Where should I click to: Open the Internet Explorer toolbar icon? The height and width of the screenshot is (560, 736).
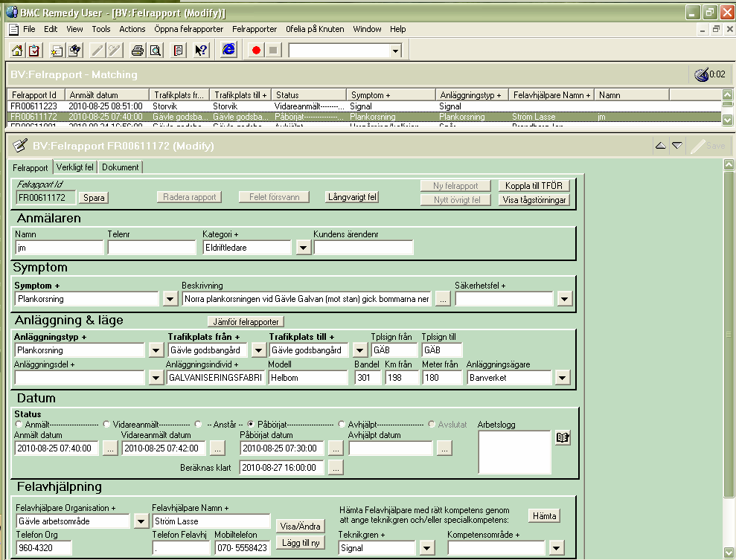(228, 49)
